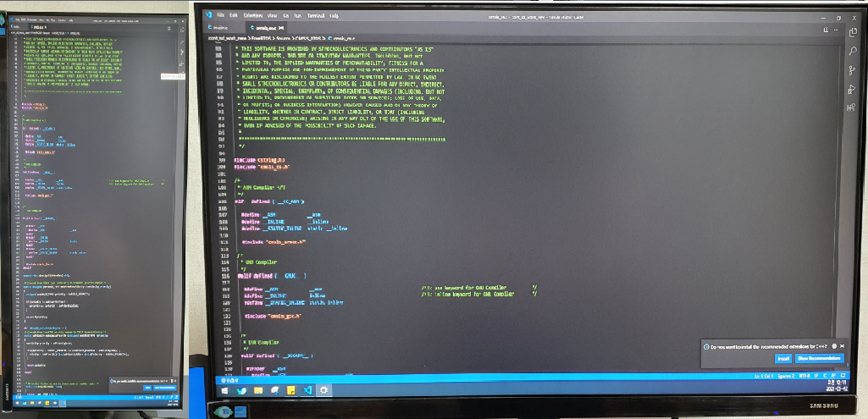Viewport: 868px width, 419px height.
Task: Click the FreeRTOS breadcrumb on the right monitor
Action: point(262,39)
